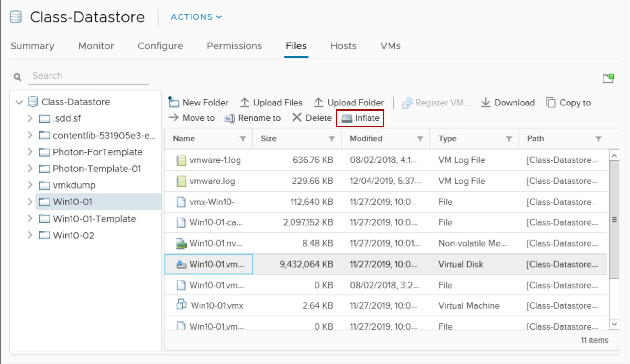Click the green-arrow icon beside the search row
This screenshot has height=364, width=630.
609,78
